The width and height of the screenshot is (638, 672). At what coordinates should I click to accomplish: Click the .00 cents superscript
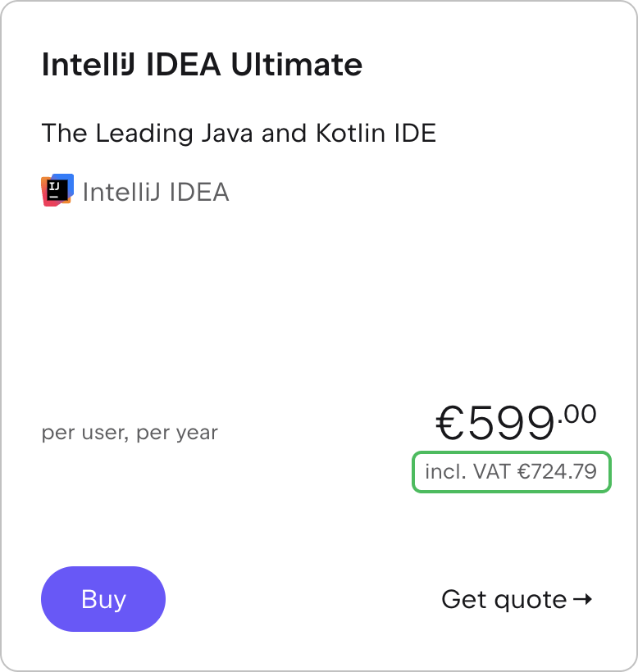tap(577, 414)
